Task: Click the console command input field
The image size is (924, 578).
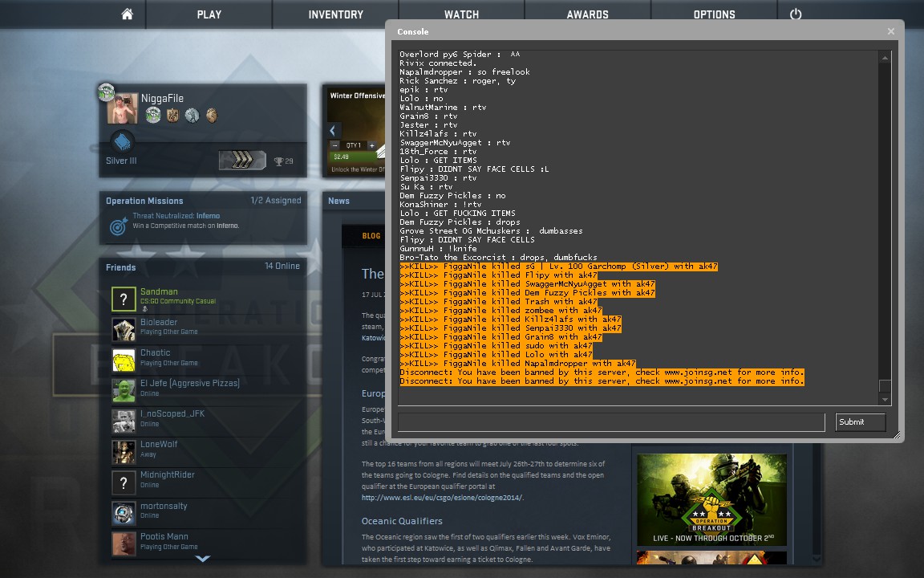Action: (611, 422)
